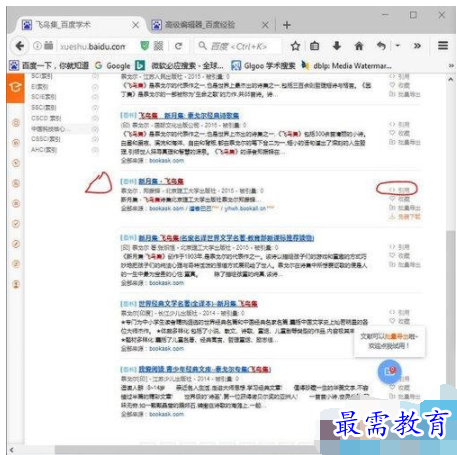Open the hamburger menu of the browser
Image resolution: width=457 pixels, height=455 pixels.
tap(443, 45)
